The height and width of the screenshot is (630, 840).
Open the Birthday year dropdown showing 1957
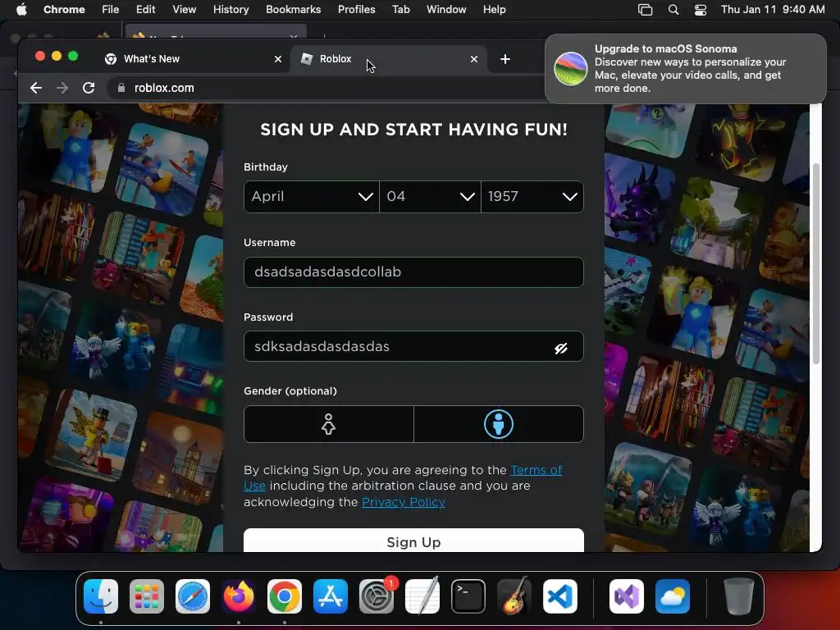[x=532, y=197]
